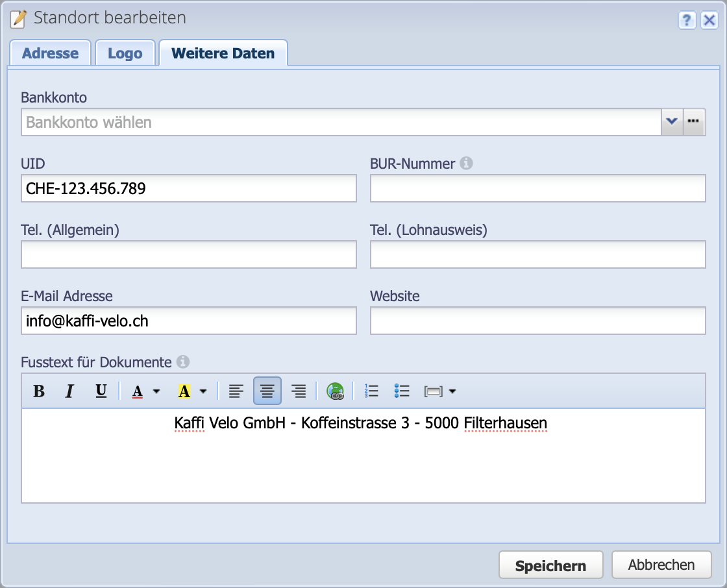Save changes with the Speichern button

click(x=550, y=565)
